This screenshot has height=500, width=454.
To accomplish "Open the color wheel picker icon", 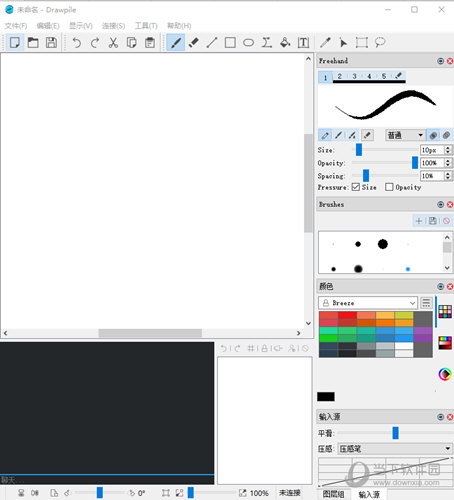I will point(445,374).
